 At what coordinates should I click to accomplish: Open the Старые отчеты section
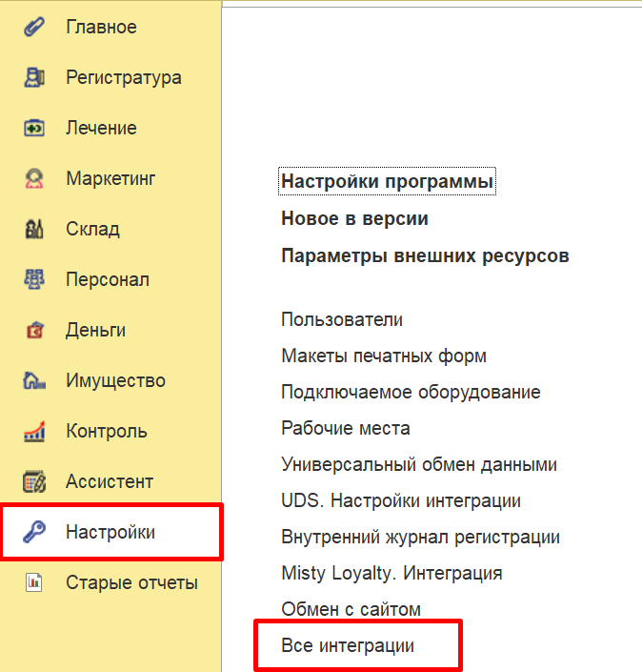pyautogui.click(x=131, y=582)
